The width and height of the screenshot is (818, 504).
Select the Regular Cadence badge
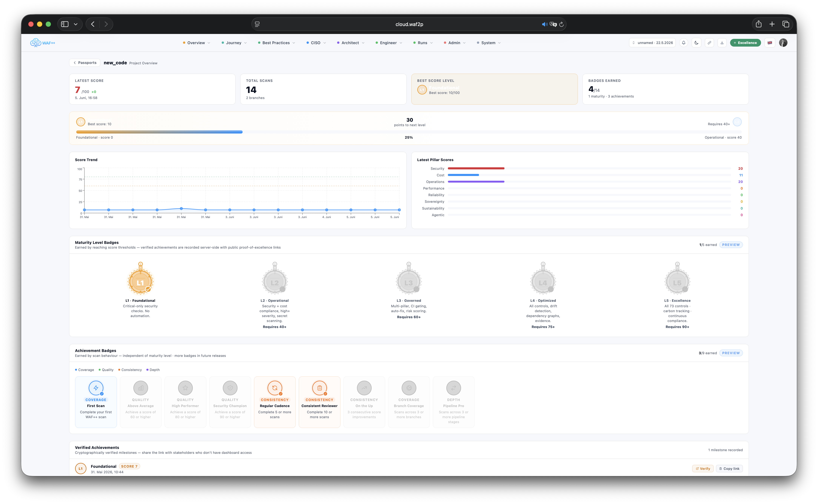(275, 402)
